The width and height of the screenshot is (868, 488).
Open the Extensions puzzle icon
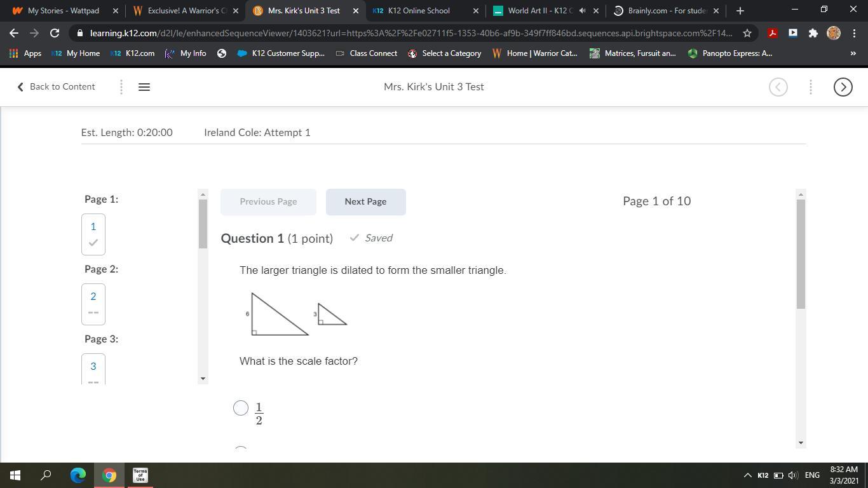pyautogui.click(x=813, y=33)
